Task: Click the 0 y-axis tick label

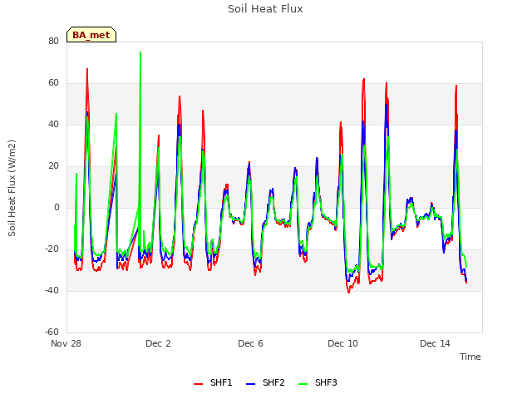Action: [x=57, y=207]
